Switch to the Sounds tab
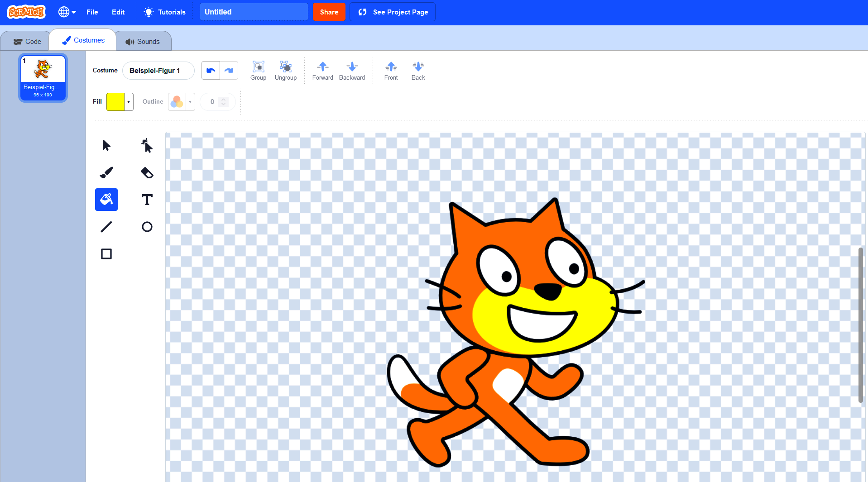 pos(144,41)
